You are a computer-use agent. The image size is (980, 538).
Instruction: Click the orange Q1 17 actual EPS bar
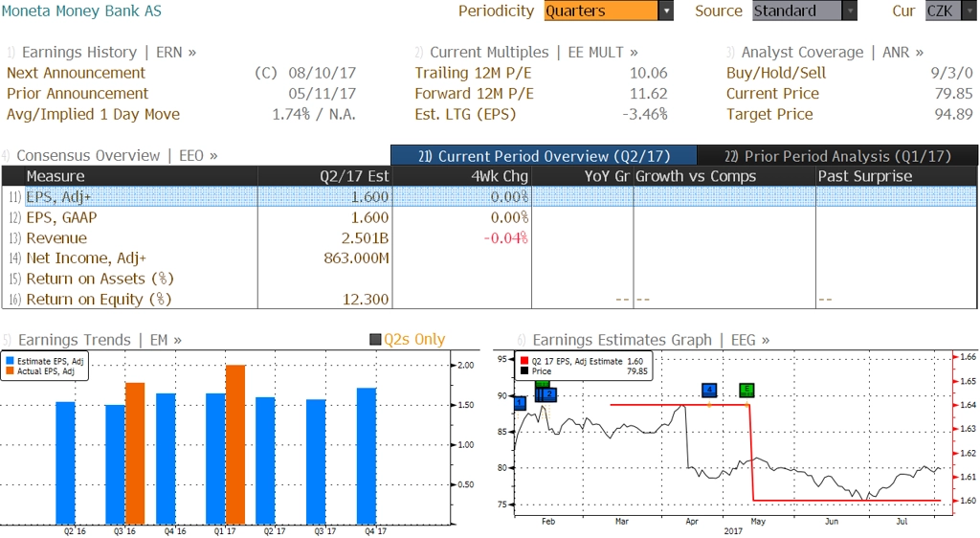pyautogui.click(x=235, y=444)
